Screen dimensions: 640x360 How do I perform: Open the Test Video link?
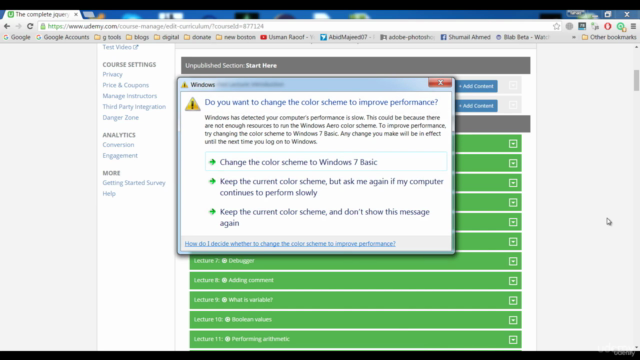click(x=120, y=47)
